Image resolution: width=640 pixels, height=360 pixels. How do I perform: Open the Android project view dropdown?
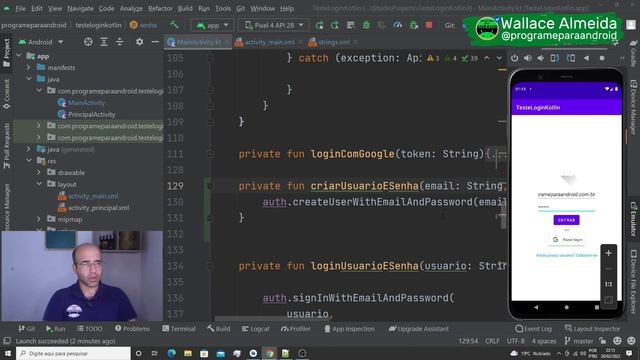coord(40,42)
